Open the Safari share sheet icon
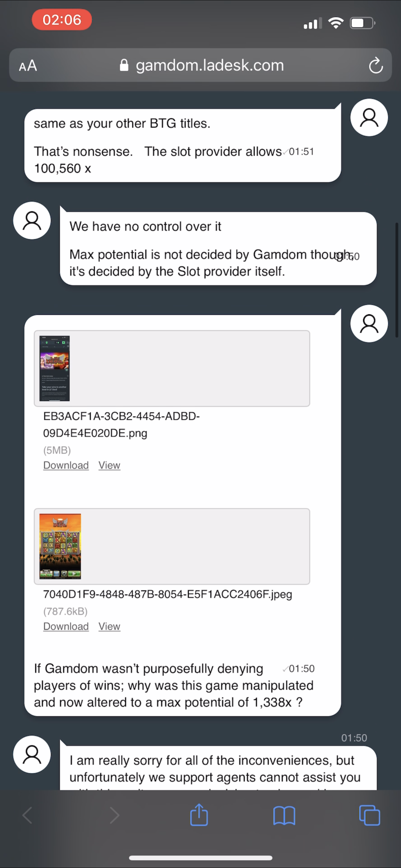 tap(199, 815)
